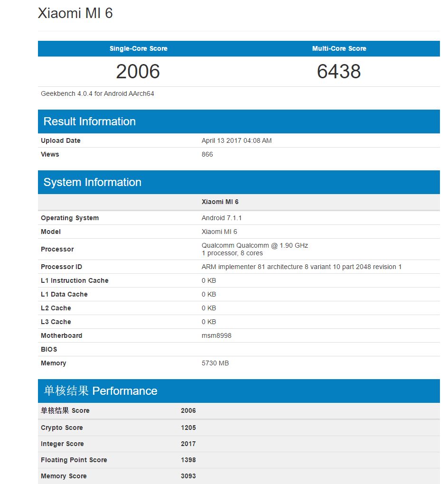Click the Views count 866
The image size is (448, 484).
pyautogui.click(x=207, y=154)
